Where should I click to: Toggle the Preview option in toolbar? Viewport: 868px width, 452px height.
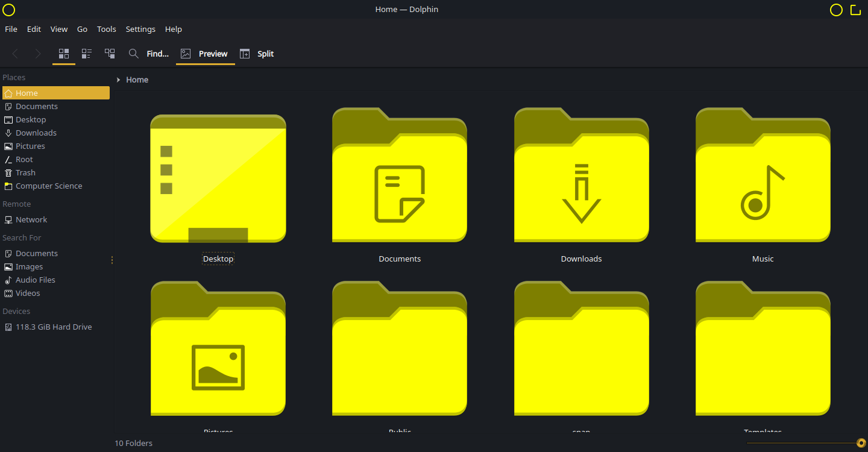point(205,54)
